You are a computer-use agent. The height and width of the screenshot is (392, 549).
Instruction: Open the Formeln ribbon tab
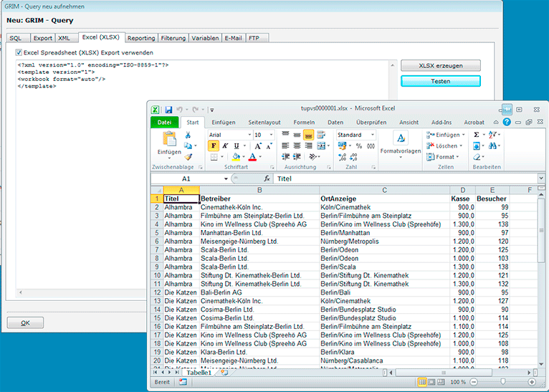(x=304, y=123)
